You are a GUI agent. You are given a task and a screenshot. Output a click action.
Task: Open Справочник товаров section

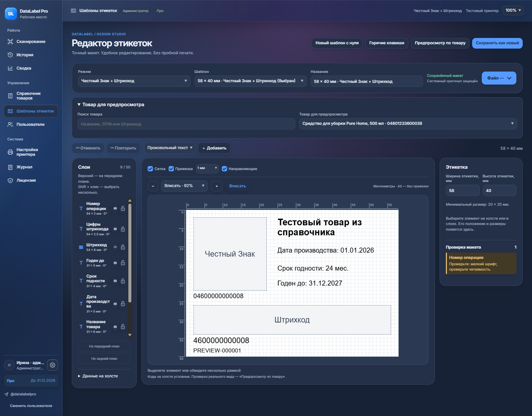tap(31, 96)
